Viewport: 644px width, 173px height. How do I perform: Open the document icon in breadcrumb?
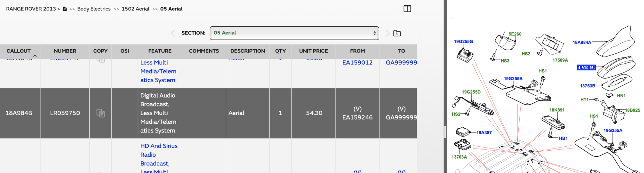pos(65,9)
